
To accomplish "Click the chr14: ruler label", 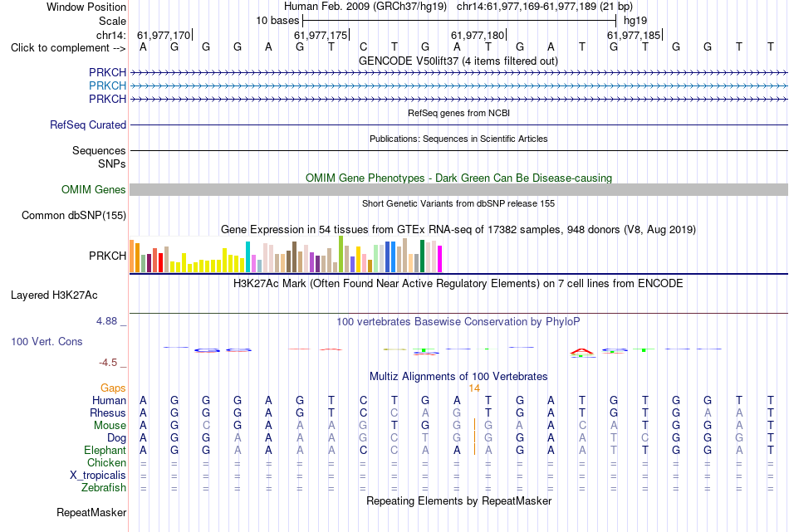I will [x=110, y=35].
